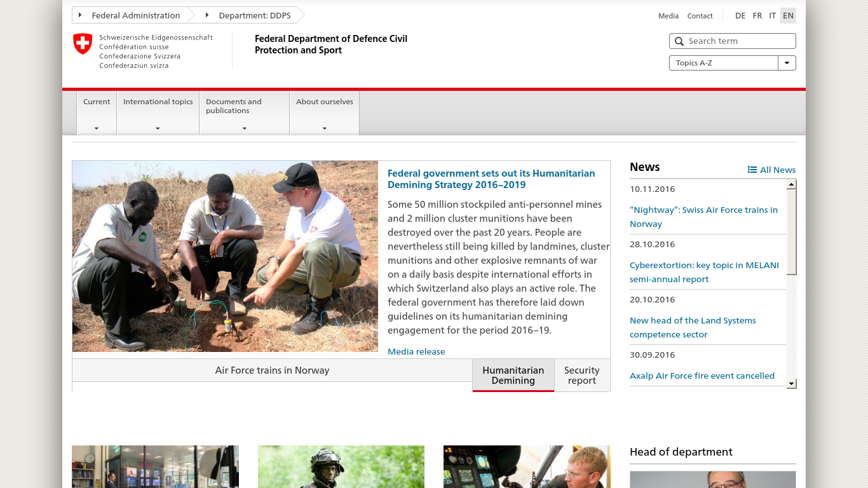The width and height of the screenshot is (868, 488).
Task: Click the news scrollbar down arrow
Action: [791, 383]
